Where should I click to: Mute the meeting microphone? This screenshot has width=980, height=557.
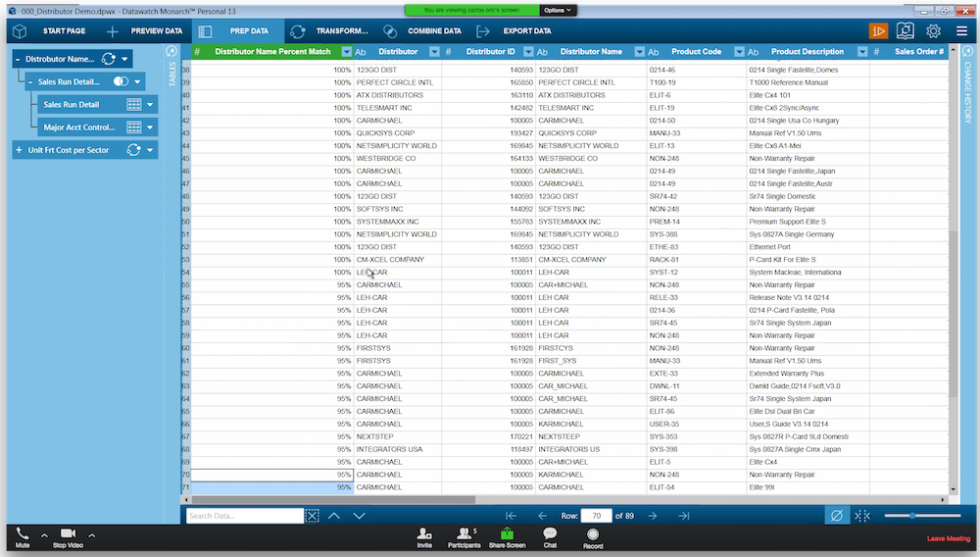click(x=22, y=537)
